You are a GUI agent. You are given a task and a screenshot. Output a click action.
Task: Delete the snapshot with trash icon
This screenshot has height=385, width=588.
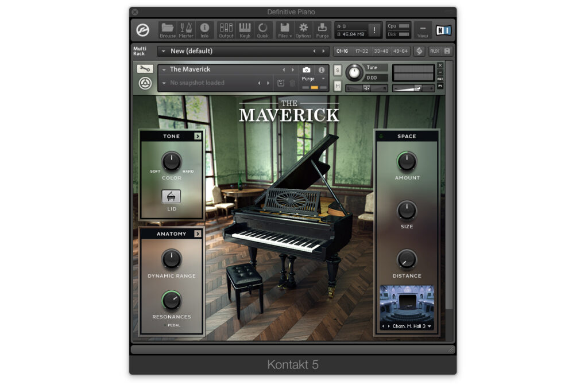coord(292,83)
